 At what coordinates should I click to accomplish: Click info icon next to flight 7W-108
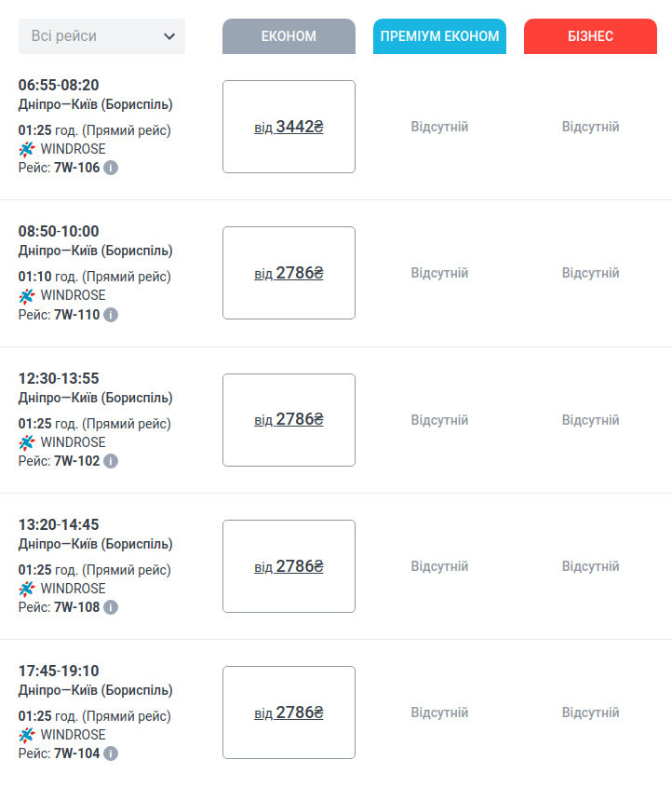coord(111,607)
